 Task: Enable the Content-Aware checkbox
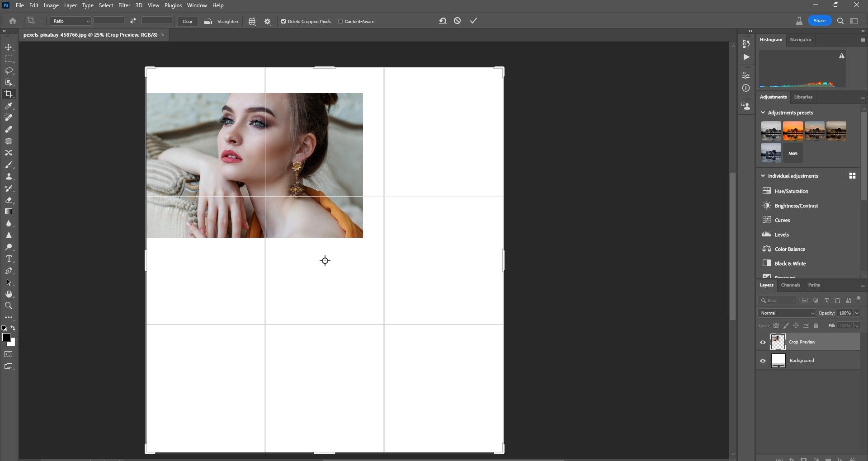pos(340,21)
